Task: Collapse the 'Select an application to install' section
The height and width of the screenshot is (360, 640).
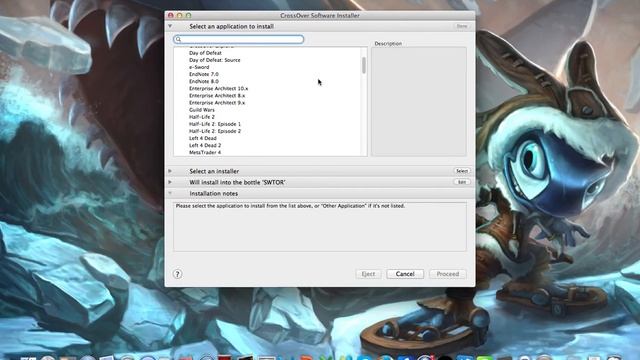Action: coord(170,26)
